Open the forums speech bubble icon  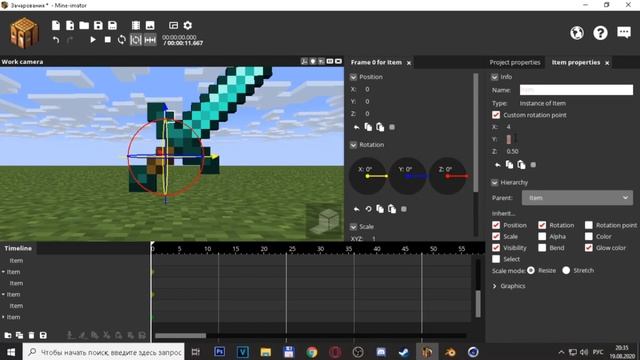coord(624,32)
